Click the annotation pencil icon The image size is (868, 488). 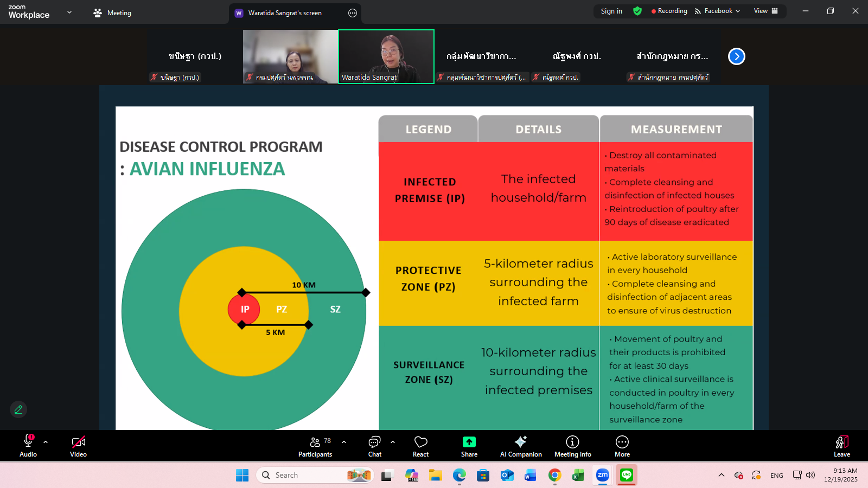pos(18,409)
